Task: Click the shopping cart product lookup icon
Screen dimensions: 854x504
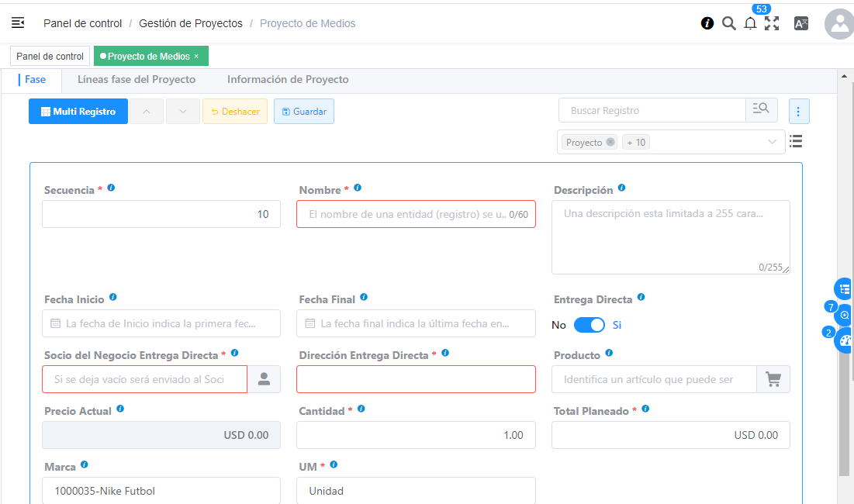Action: coord(773,379)
